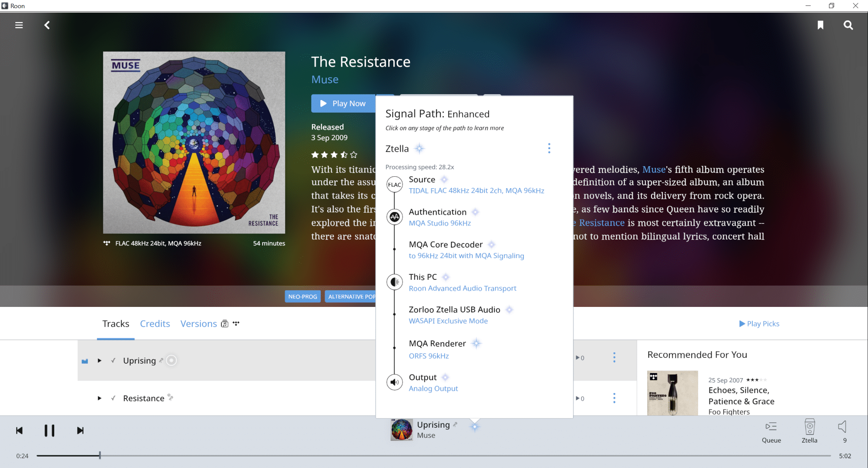Click ORFS 96kHz renderer details
Screen dimensions: 868x468
click(x=428, y=356)
